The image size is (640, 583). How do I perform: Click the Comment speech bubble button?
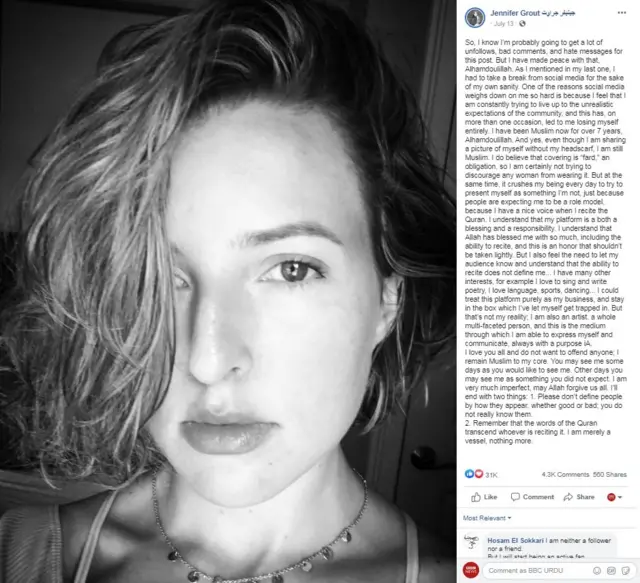coord(532,497)
